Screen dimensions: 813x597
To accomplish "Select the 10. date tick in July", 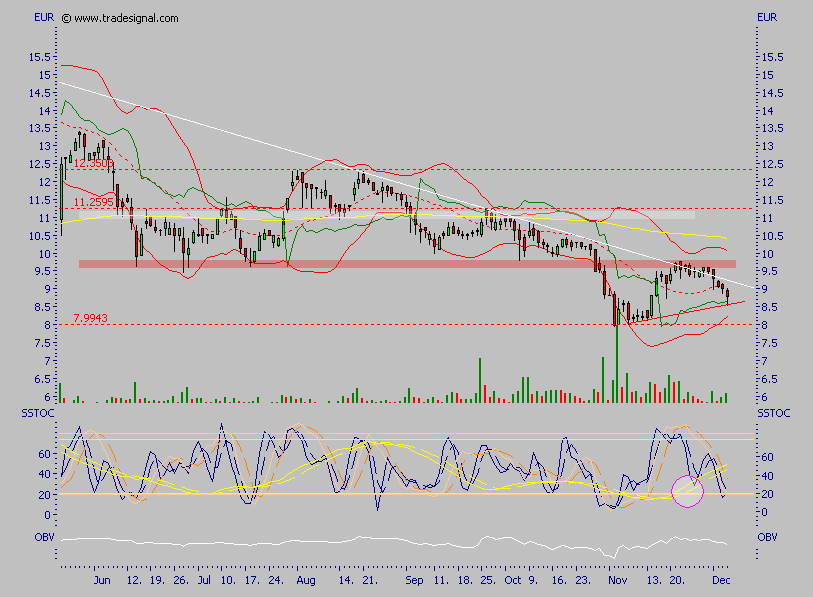I will pos(228,580).
